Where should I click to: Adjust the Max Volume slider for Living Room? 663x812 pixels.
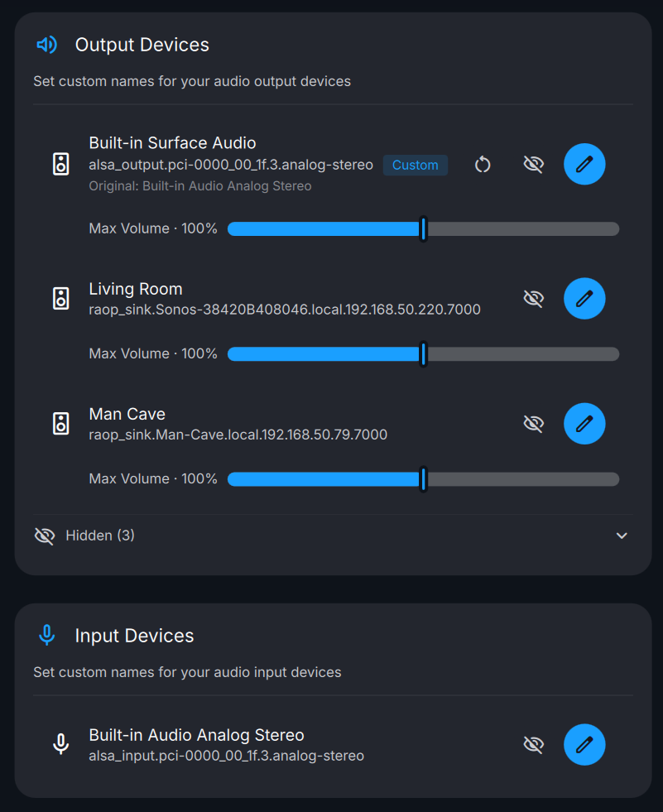(423, 353)
